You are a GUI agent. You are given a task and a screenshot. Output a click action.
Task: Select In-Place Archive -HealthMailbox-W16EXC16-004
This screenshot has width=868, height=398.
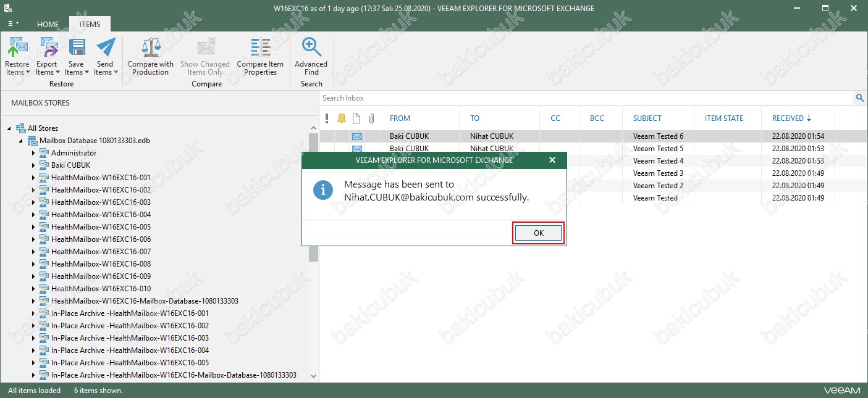[130, 350]
